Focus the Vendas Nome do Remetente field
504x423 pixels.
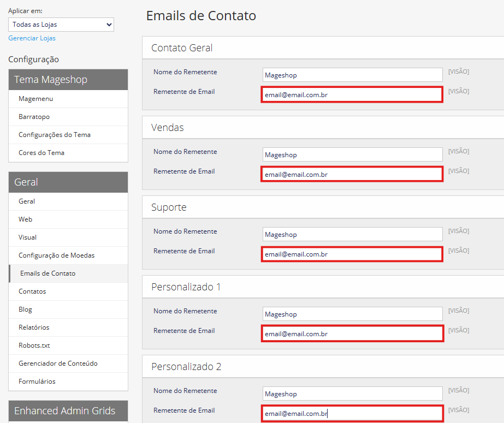(352, 154)
